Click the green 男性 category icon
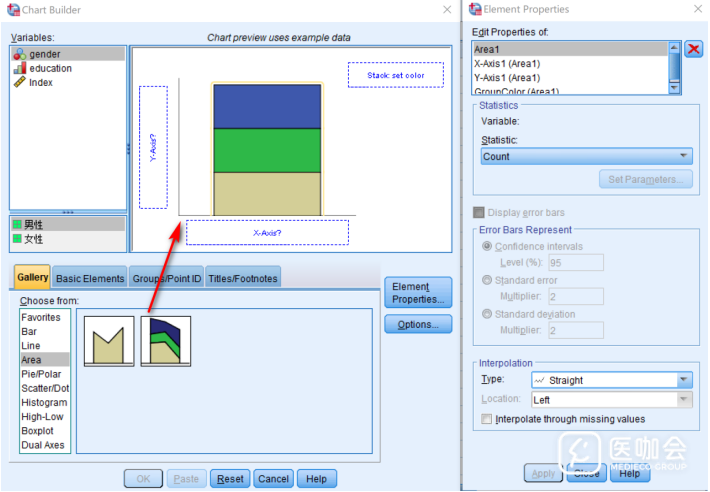This screenshot has height=492, width=710. pyautogui.click(x=17, y=225)
